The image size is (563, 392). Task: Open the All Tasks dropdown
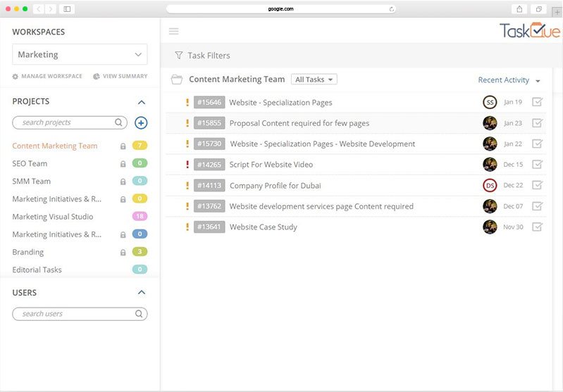tap(314, 80)
